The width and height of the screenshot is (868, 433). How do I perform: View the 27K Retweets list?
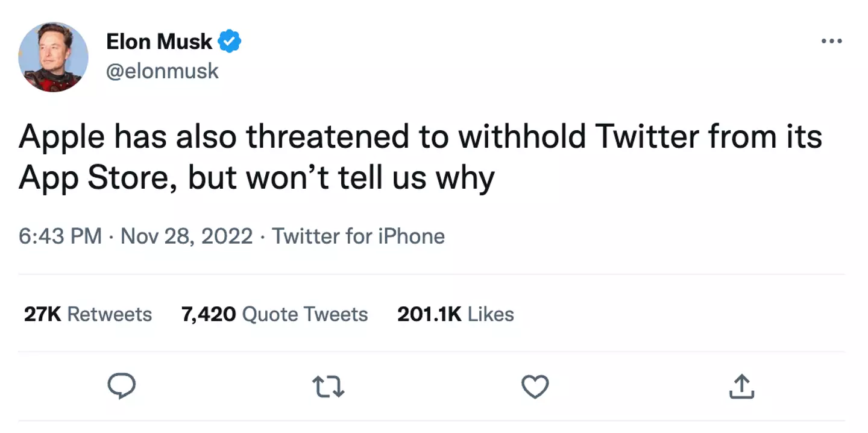[x=88, y=314]
